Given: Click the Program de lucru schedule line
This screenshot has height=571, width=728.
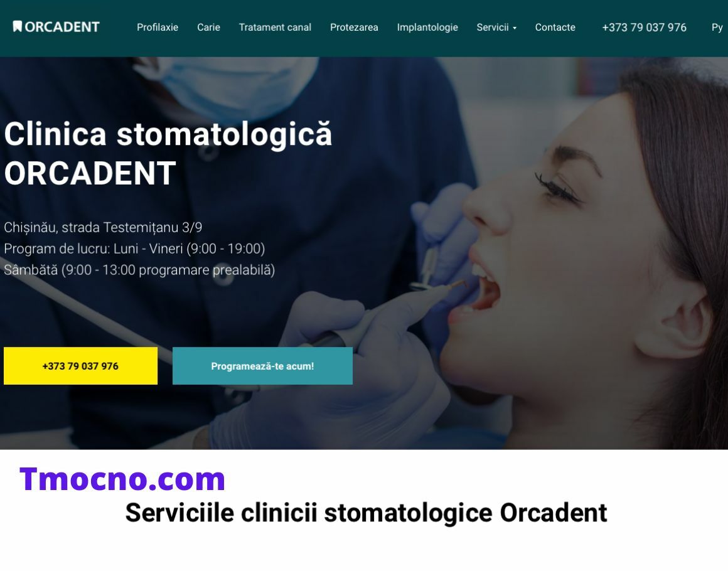Looking at the screenshot, I should pyautogui.click(x=134, y=249).
